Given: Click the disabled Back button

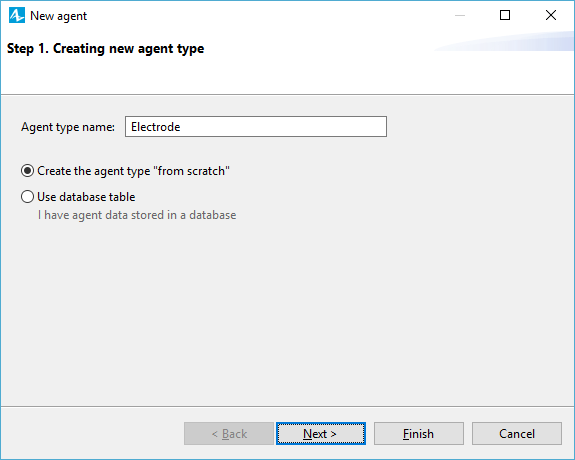Looking at the screenshot, I should [229, 434].
